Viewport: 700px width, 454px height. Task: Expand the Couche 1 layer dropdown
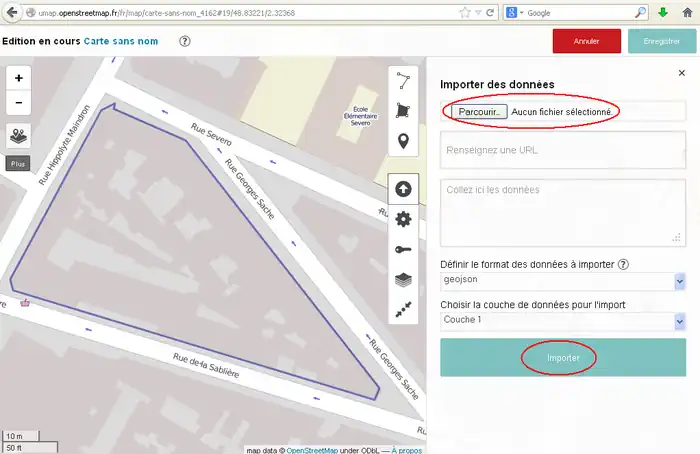pyautogui.click(x=563, y=321)
